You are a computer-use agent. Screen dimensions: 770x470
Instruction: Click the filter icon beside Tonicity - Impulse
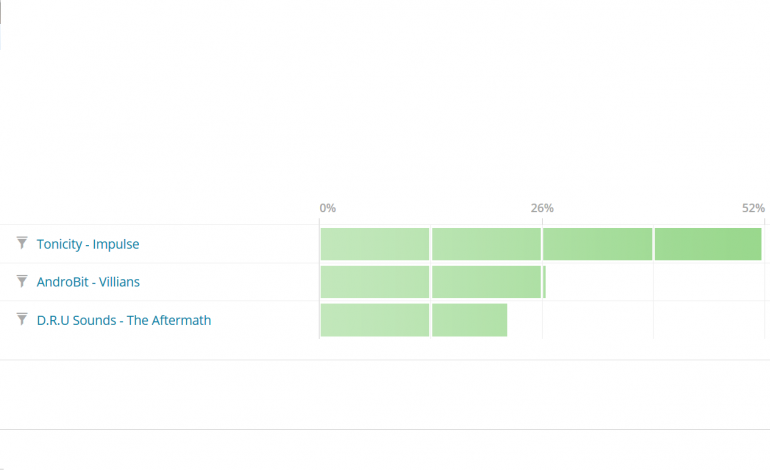pos(21,243)
